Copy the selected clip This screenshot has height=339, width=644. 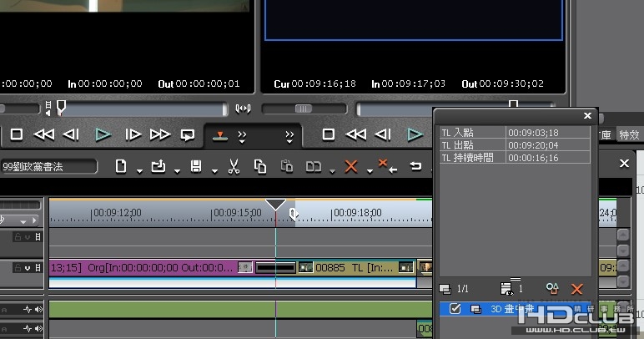(260, 166)
